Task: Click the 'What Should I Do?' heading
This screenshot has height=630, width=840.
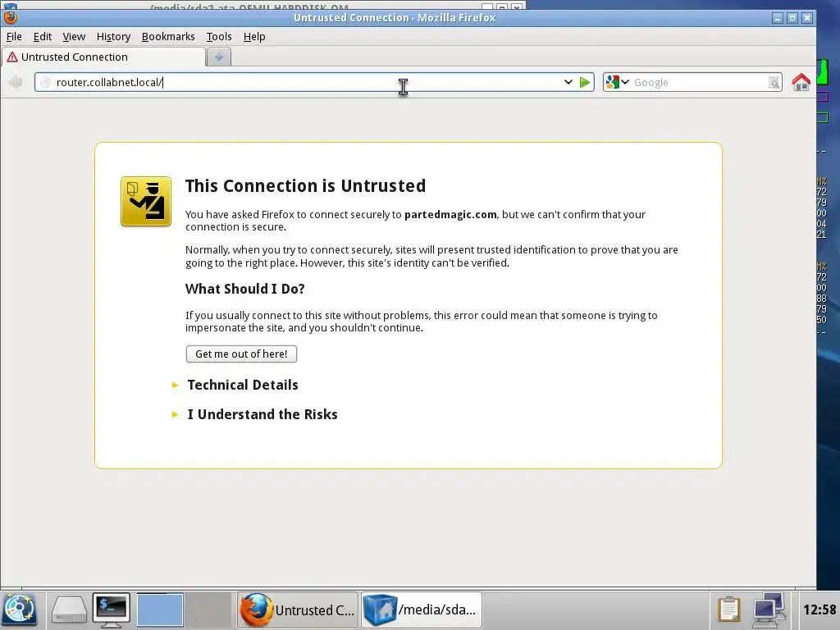Action: tap(244, 289)
